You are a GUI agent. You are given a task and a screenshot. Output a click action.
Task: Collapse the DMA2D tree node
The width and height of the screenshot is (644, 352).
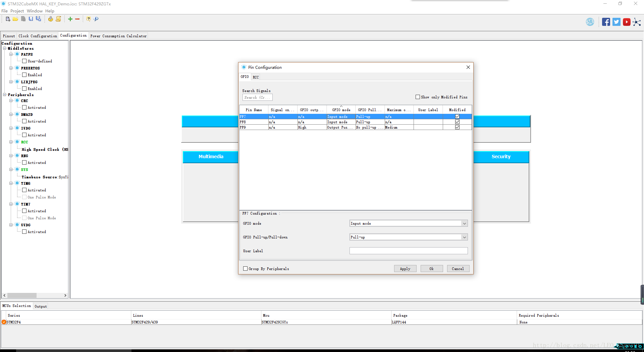11,115
